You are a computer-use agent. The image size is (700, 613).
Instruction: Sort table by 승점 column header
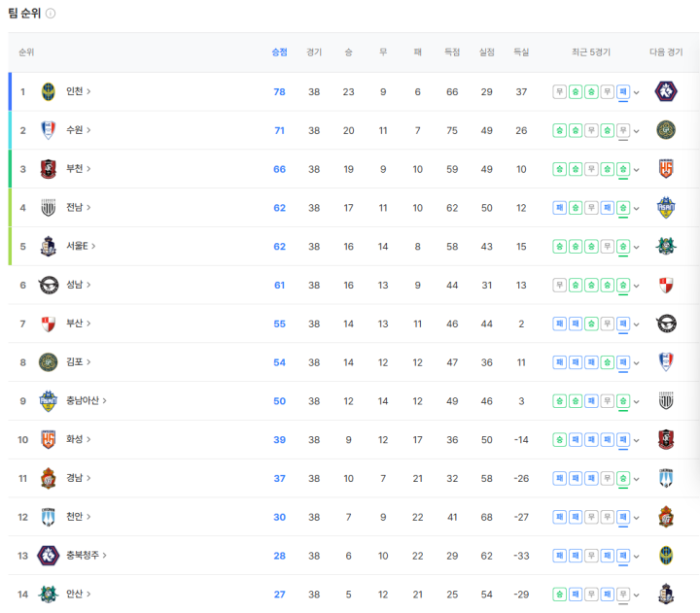279,52
